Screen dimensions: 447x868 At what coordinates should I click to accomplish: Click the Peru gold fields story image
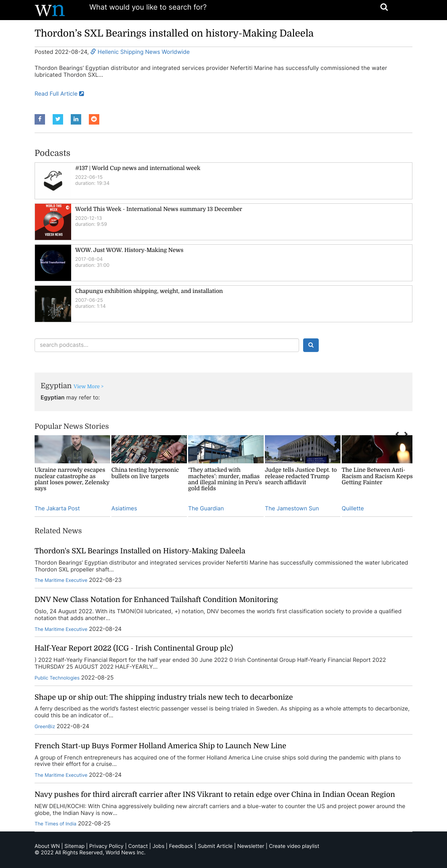pos(226,449)
